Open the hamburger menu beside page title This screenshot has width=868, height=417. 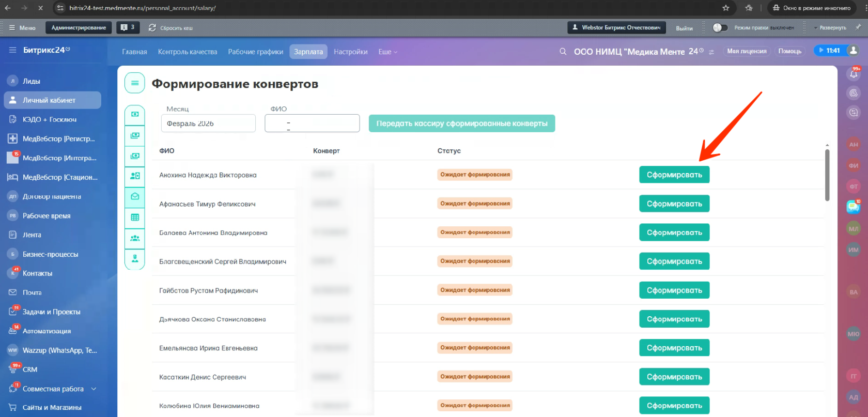(135, 83)
